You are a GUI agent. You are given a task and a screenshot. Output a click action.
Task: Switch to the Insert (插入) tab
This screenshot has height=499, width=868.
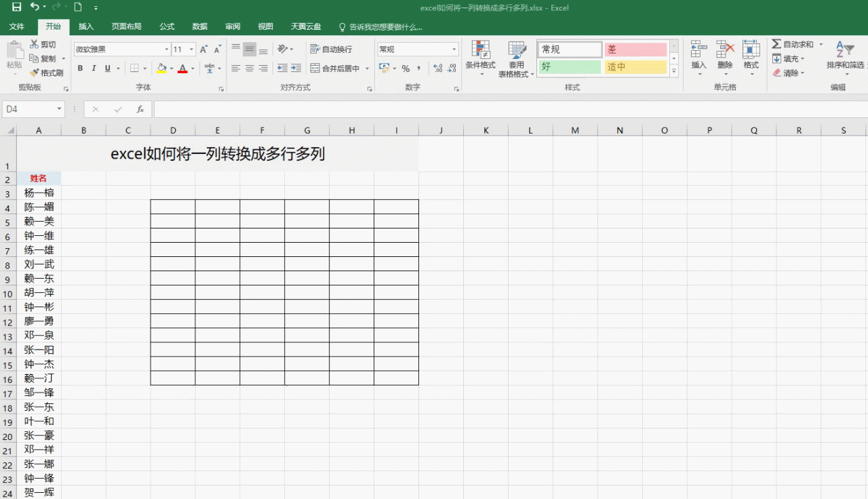pyautogui.click(x=86, y=26)
